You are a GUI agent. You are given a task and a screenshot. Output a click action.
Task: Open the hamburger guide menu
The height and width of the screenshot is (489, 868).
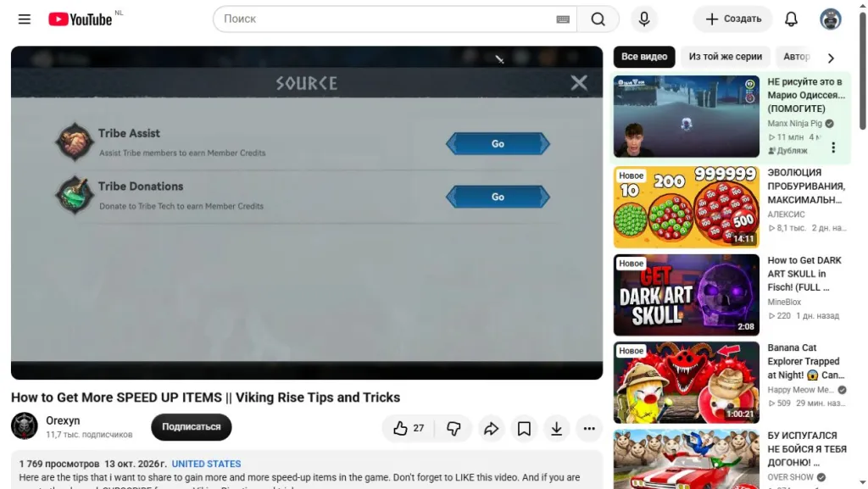[25, 19]
